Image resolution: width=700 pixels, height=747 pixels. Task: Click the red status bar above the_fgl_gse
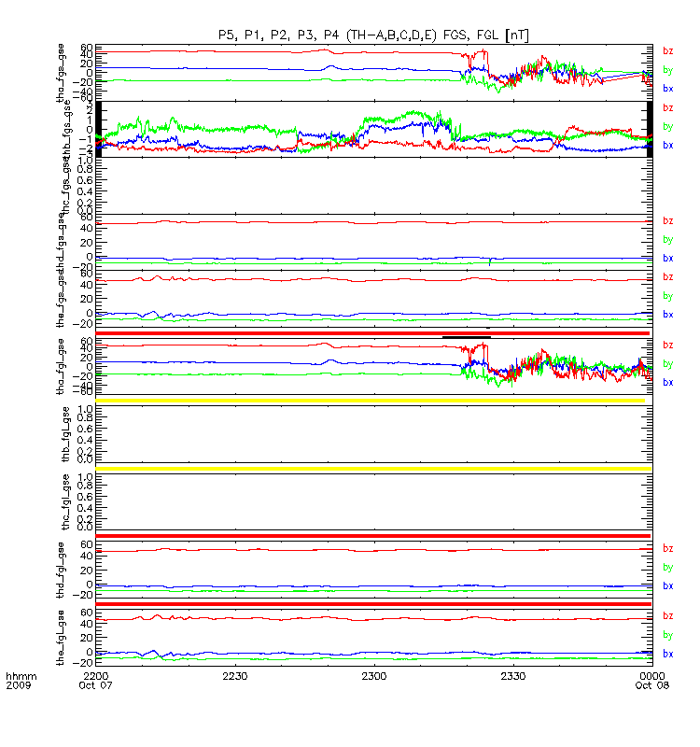373,604
